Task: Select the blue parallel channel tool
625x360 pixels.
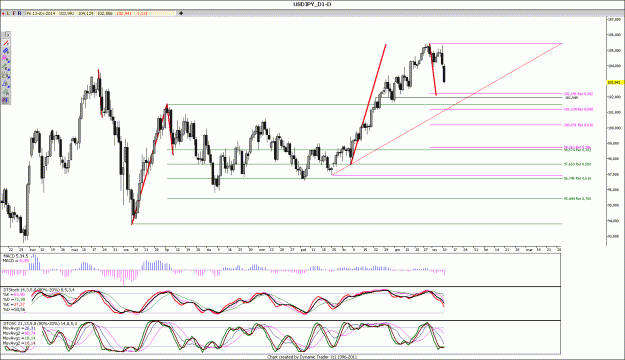Action: coord(6,51)
